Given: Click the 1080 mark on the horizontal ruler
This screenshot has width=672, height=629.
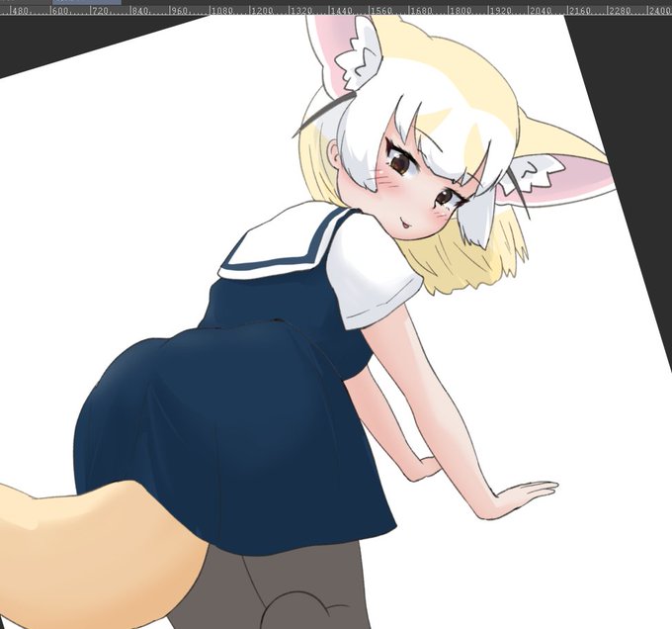Looking at the screenshot, I should [221, 10].
